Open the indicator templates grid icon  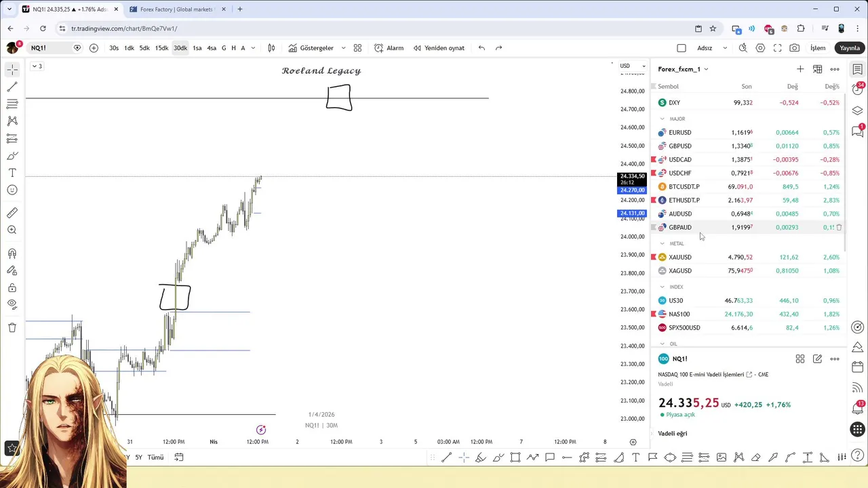[x=357, y=48]
